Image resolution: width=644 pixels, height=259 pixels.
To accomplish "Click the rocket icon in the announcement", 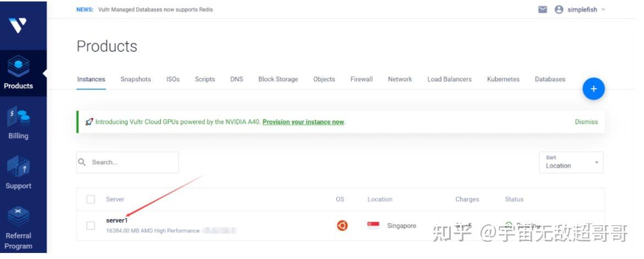I will [x=89, y=122].
